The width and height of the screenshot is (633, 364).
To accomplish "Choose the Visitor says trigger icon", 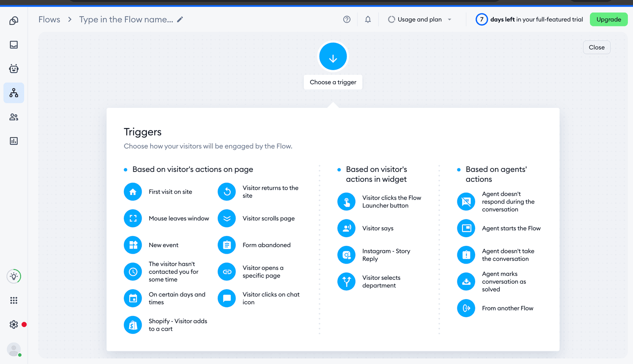I will point(347,228).
